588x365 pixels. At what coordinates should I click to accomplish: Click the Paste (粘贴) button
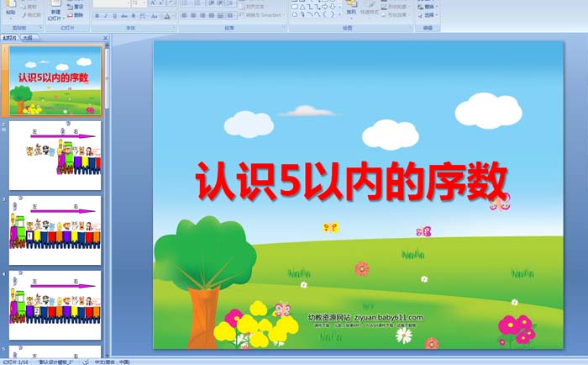point(10,9)
